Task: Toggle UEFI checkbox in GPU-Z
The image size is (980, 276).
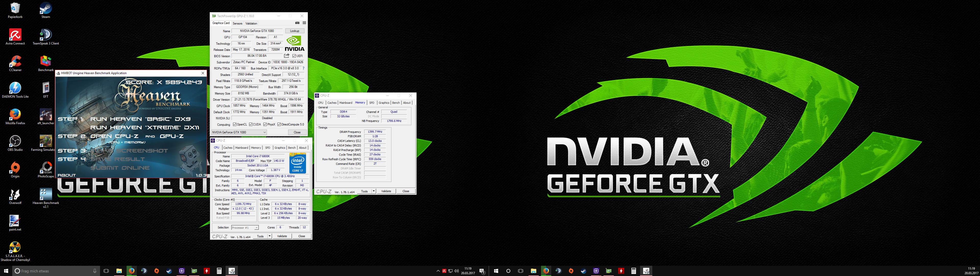Action: tap(294, 56)
